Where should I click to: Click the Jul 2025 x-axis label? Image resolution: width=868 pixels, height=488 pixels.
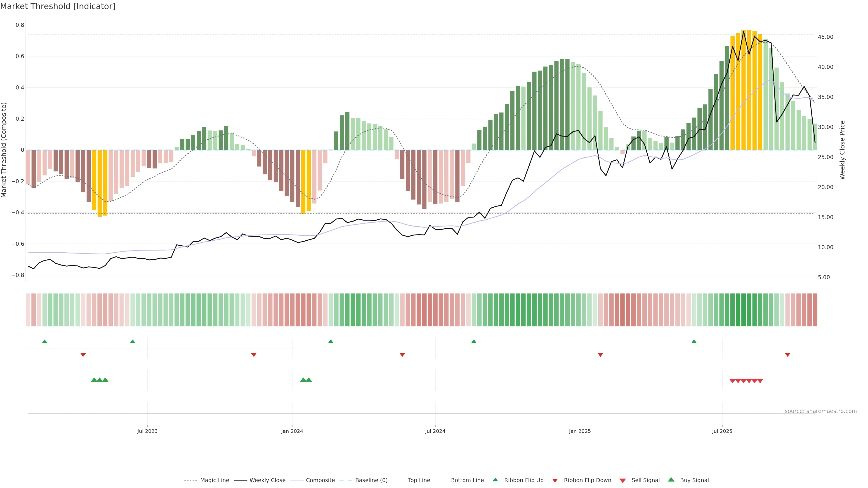click(722, 431)
